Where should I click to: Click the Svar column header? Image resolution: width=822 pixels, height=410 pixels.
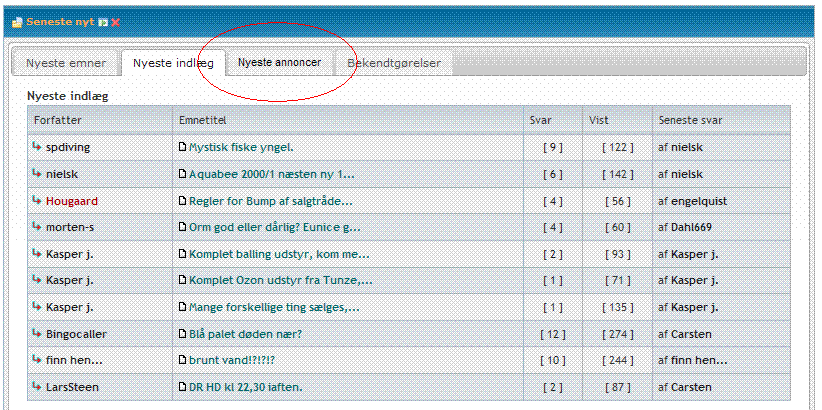tap(540, 120)
